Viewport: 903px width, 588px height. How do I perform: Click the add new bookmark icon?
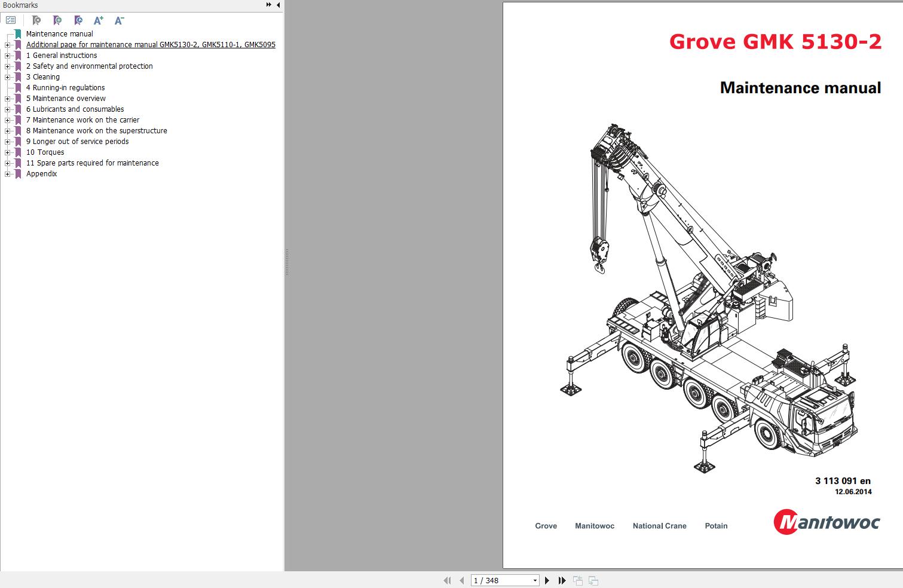(57, 20)
